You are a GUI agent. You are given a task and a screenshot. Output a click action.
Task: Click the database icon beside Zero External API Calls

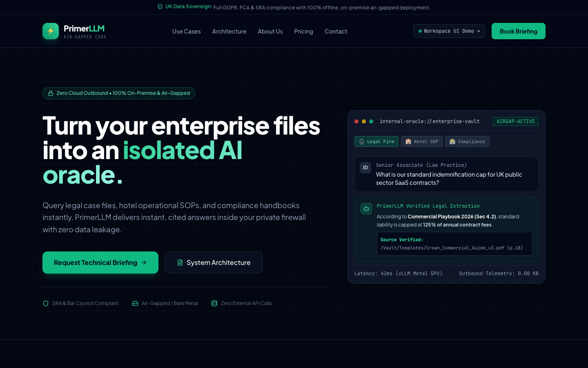214,303
